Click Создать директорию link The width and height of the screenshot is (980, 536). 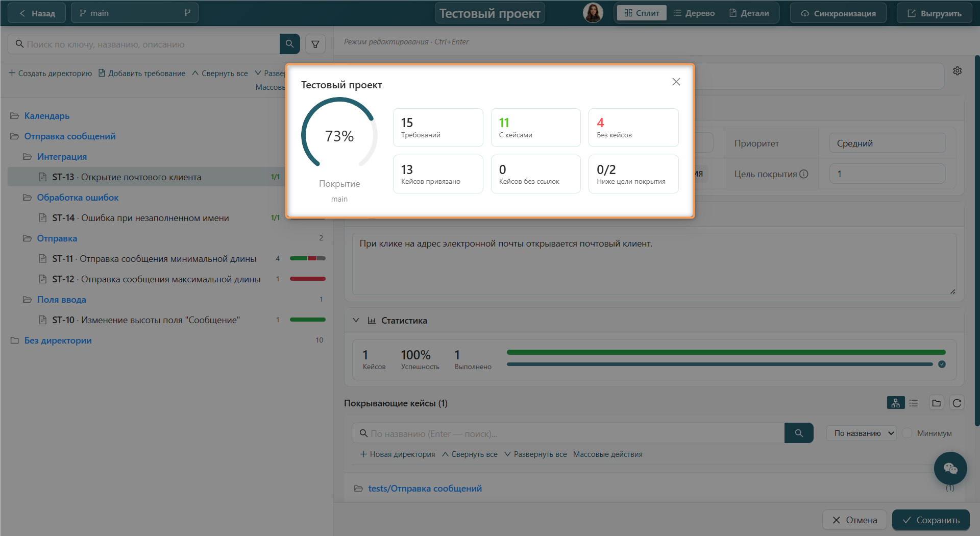click(50, 74)
